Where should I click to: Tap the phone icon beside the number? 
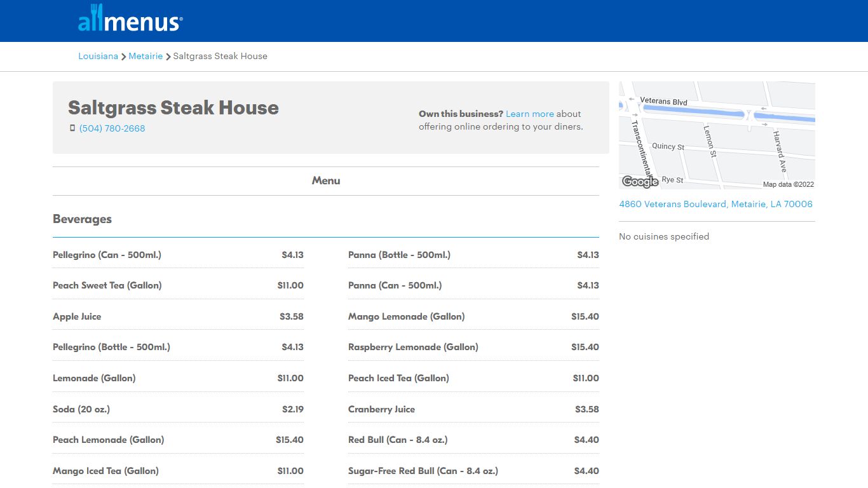[x=72, y=128]
